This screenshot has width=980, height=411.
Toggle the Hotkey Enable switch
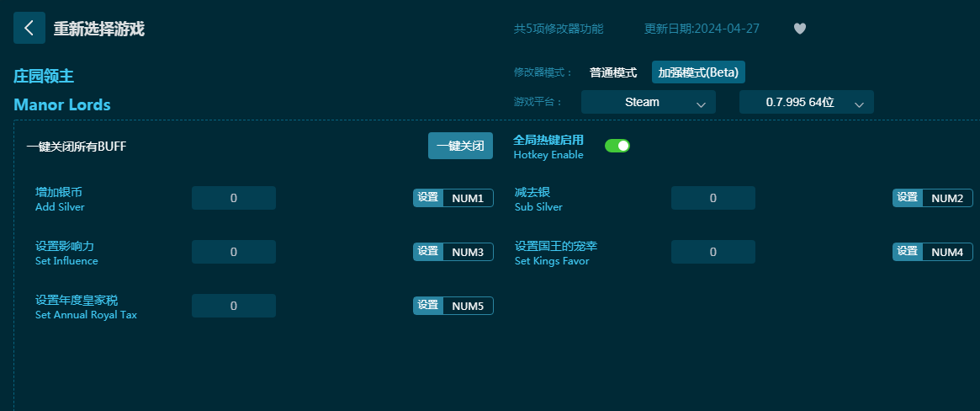[x=617, y=146]
